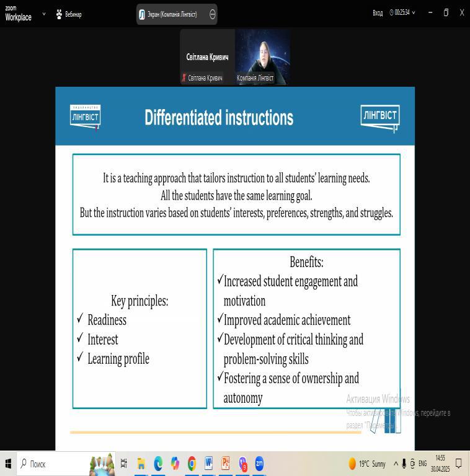Click 'Improved academic achievement' bullet
The height and width of the screenshot is (476, 470).
[287, 320]
